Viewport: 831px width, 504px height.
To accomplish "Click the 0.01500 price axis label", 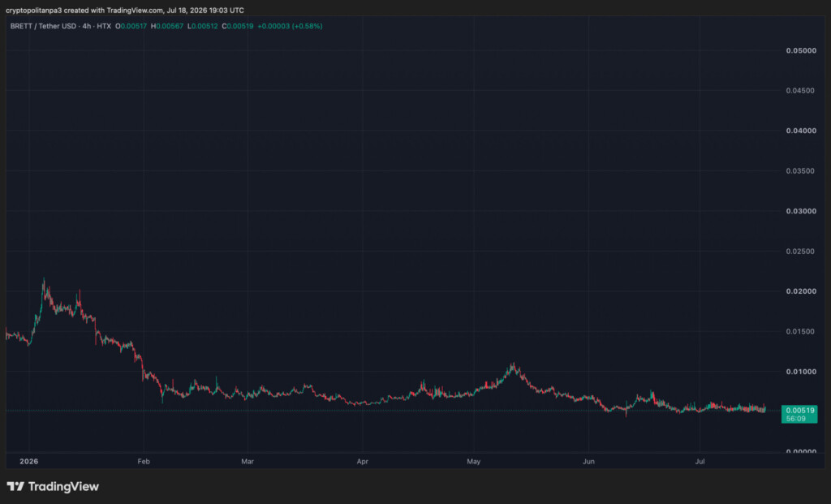I will point(801,332).
